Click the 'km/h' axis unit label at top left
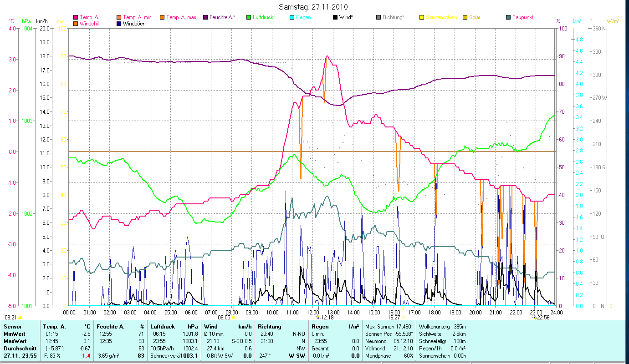This screenshot has width=629, height=364. pos(41,21)
